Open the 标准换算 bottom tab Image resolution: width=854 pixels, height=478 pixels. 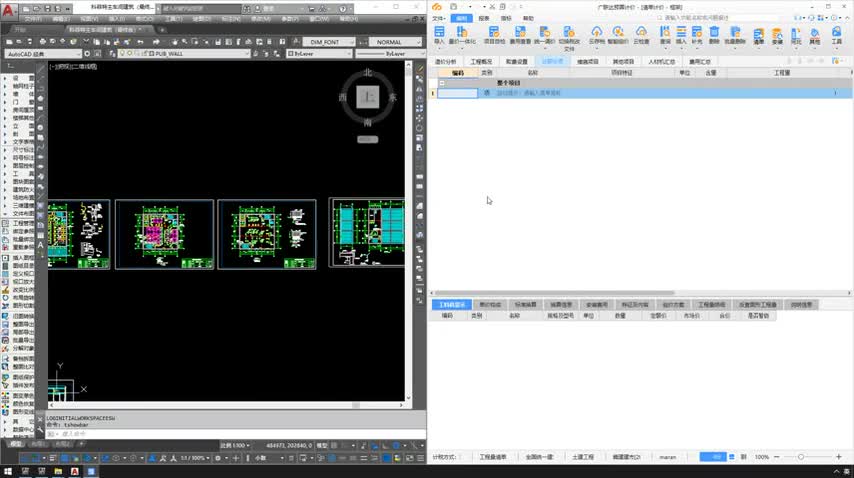pyautogui.click(x=525, y=304)
